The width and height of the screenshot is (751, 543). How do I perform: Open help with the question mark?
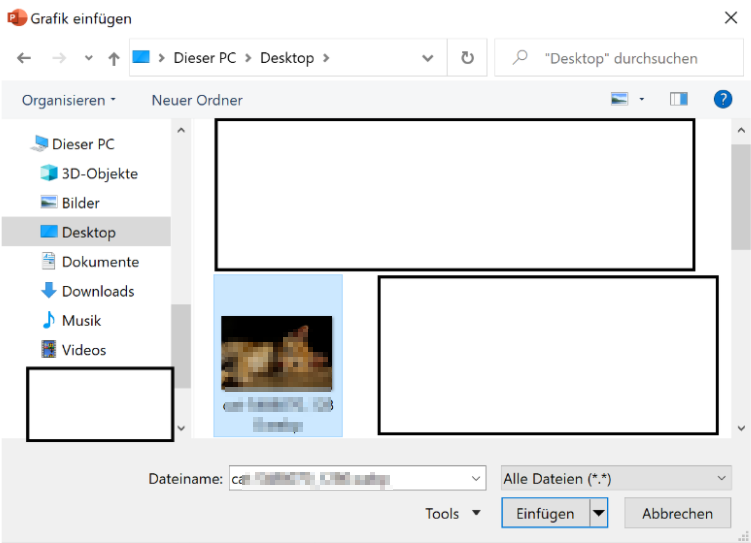(x=723, y=99)
